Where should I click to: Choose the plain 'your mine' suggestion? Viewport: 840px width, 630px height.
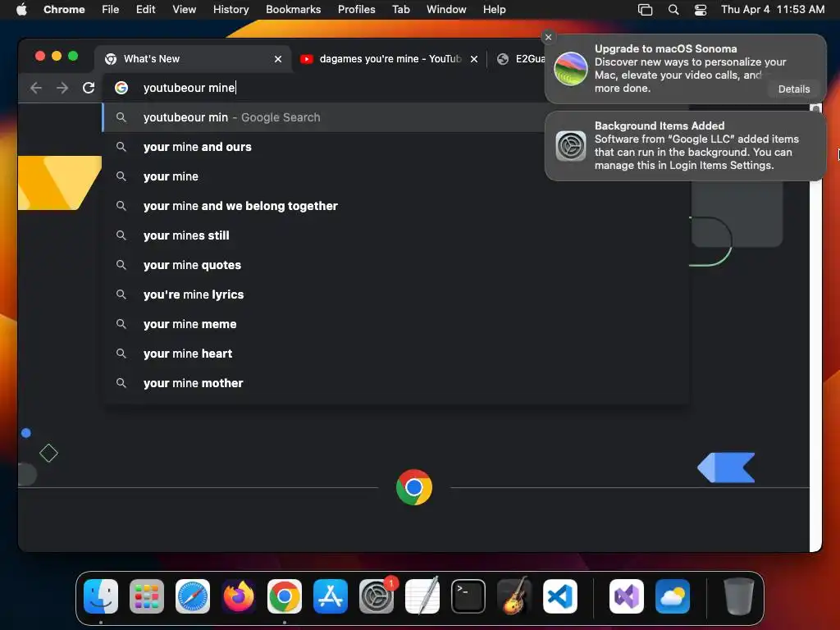(x=395, y=176)
